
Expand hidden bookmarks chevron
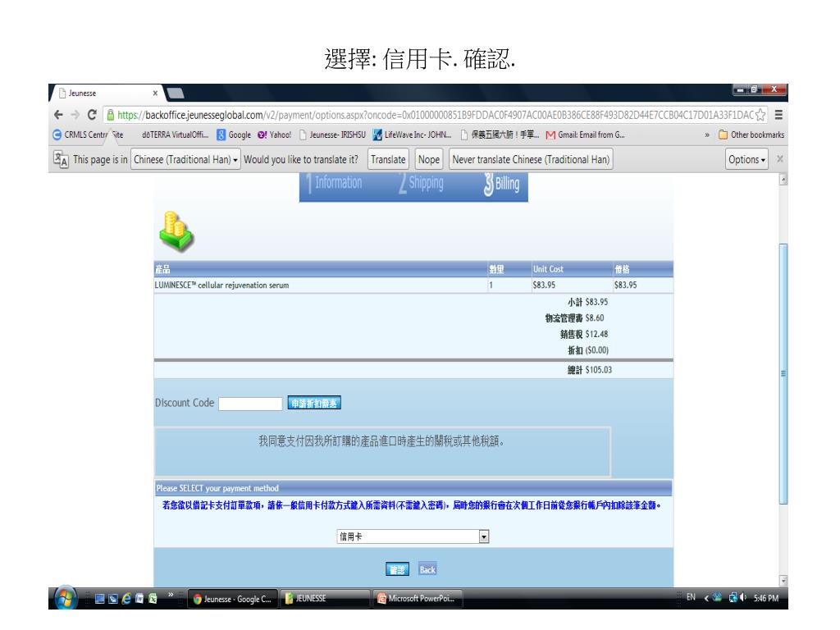707,135
